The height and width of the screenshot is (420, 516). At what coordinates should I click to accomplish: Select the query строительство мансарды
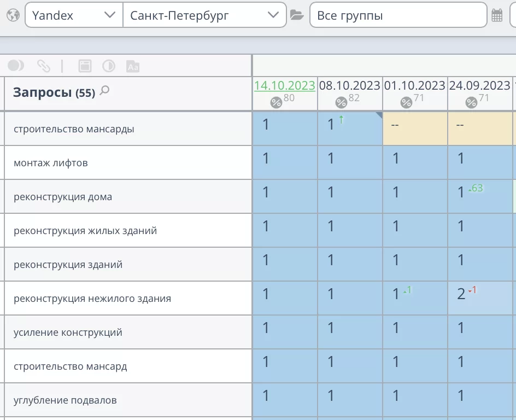click(74, 129)
